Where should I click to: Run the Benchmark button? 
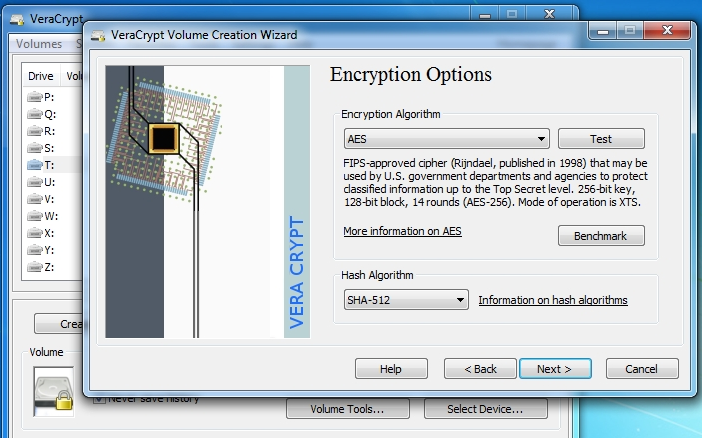(x=601, y=236)
